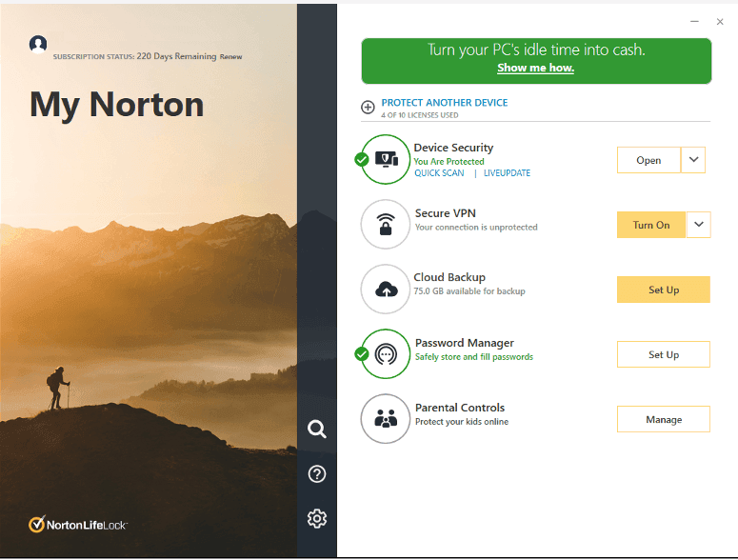Click the search magnifier icon in sidebar
This screenshot has height=560, width=738.
click(x=317, y=429)
